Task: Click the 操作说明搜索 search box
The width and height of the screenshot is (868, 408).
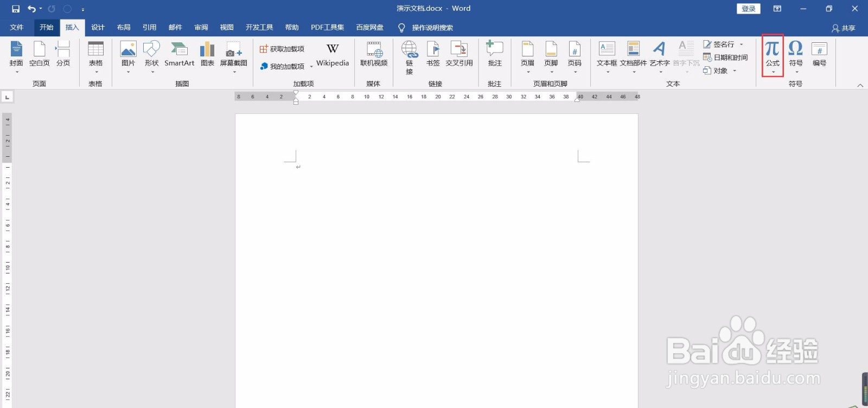Action: pos(426,28)
